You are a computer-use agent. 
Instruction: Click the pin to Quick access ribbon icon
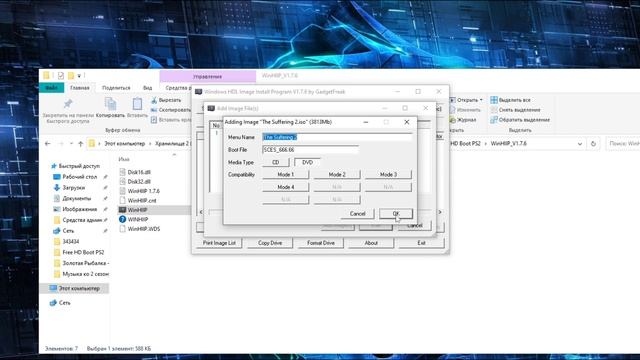coord(68,104)
